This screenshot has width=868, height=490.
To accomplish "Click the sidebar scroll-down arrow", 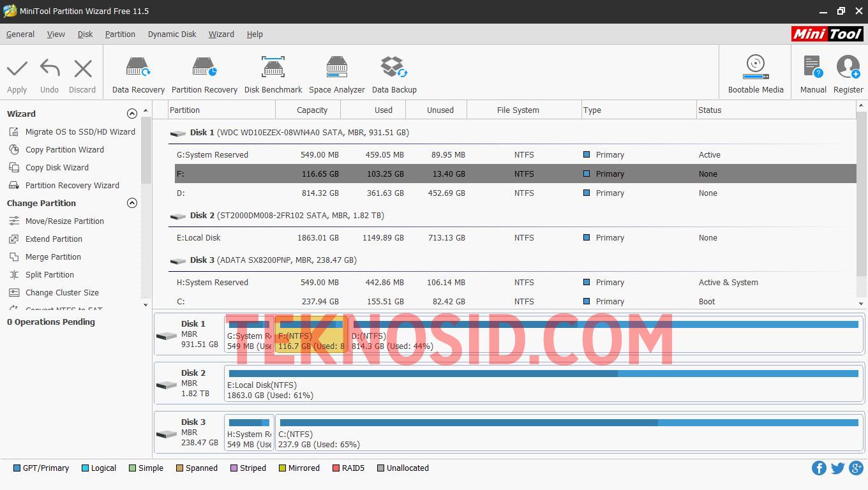I will pos(146,305).
